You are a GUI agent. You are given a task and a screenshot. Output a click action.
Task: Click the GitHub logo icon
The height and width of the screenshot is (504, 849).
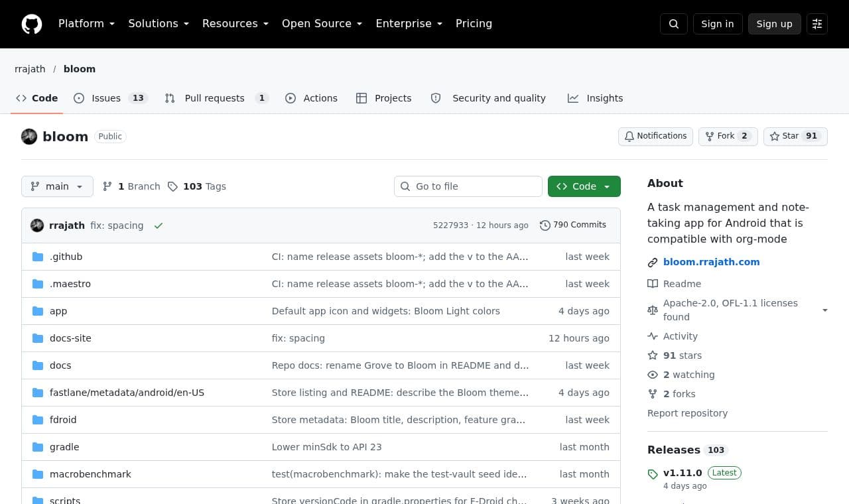click(32, 24)
